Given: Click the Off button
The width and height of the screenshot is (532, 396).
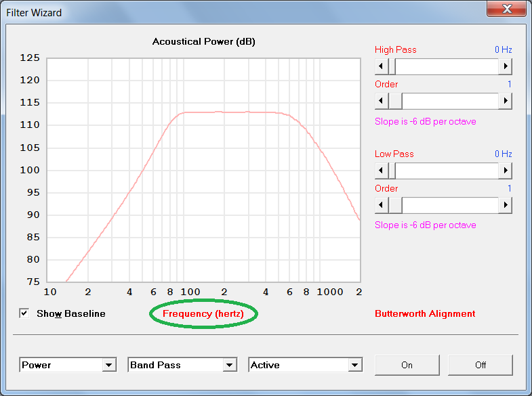Looking at the screenshot, I should 480,365.
